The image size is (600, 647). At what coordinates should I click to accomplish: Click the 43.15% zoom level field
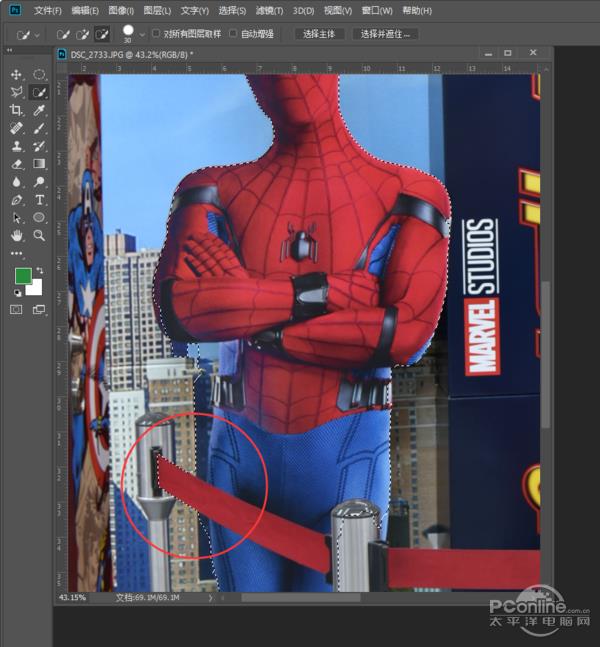73,597
